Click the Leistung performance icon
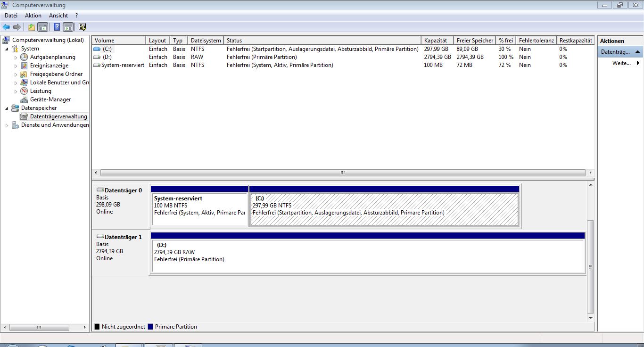The height and width of the screenshot is (347, 644). click(24, 91)
